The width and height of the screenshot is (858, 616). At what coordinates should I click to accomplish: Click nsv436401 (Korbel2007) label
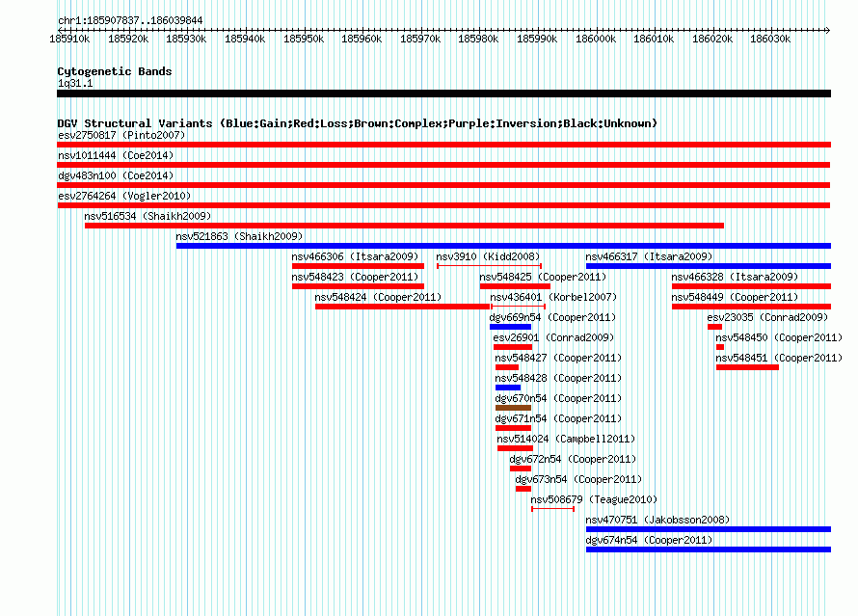coord(553,297)
